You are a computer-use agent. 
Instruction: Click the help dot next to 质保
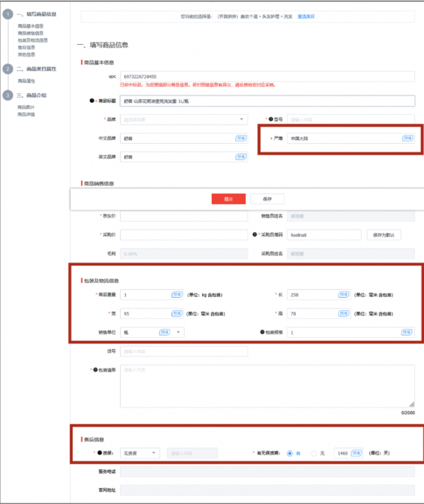click(x=99, y=453)
